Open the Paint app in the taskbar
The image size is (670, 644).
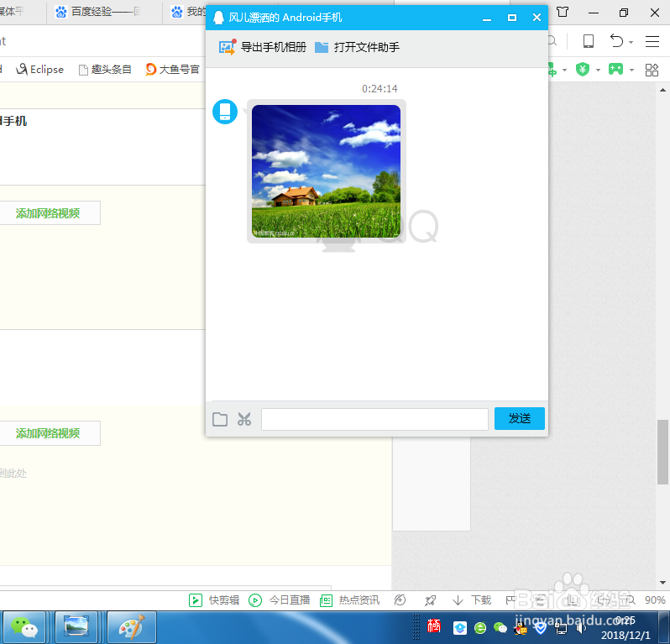click(132, 627)
